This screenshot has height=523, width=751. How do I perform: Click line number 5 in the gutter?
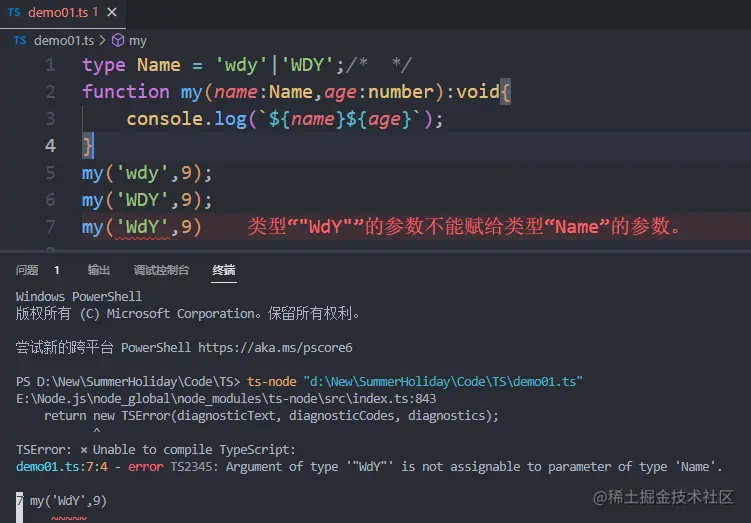click(51, 172)
